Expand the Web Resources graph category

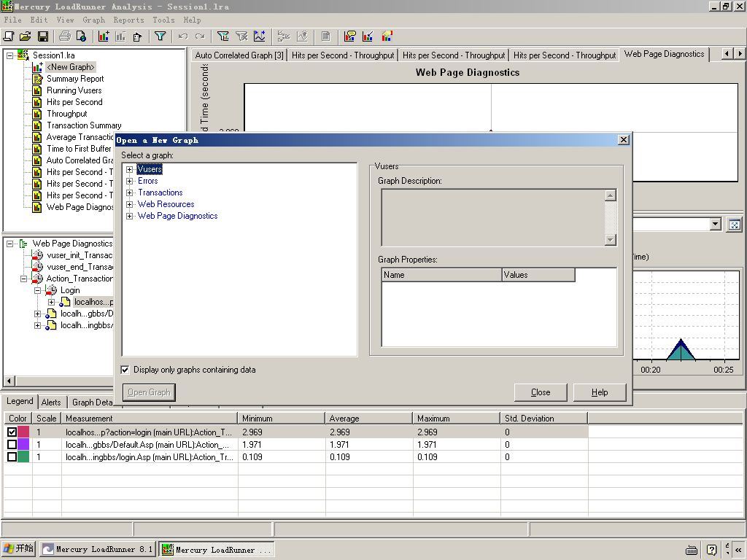(x=130, y=204)
